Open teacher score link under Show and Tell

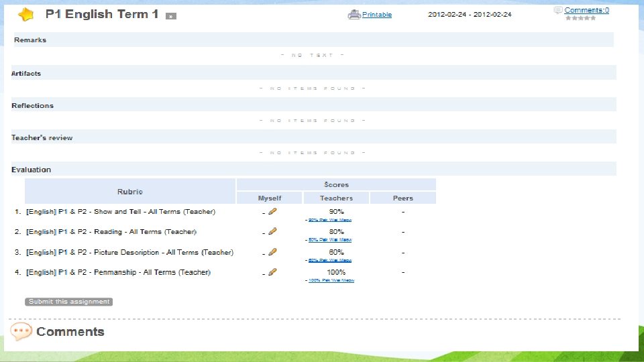[330, 220]
